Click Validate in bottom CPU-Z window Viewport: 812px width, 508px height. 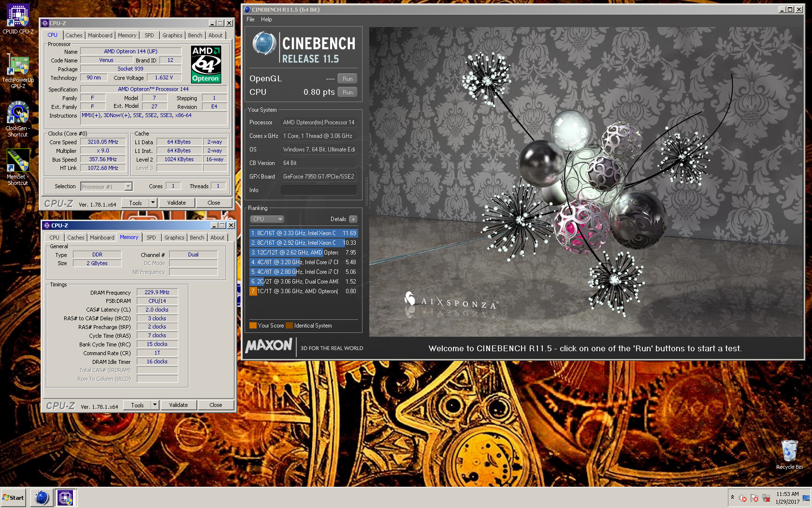click(x=178, y=405)
